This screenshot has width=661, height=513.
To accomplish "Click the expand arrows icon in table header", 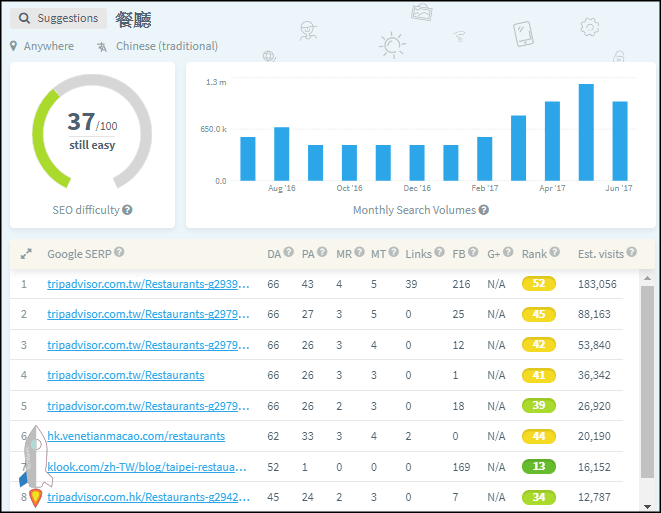I will [x=26, y=254].
